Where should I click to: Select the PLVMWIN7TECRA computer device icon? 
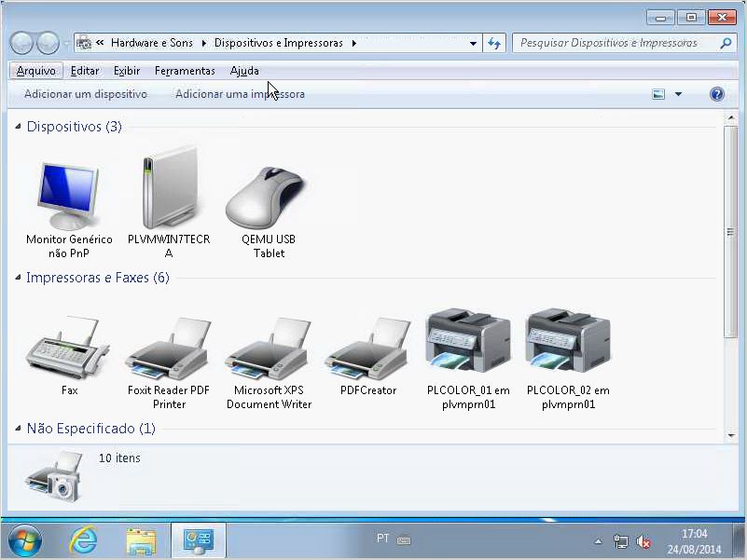tap(169, 194)
